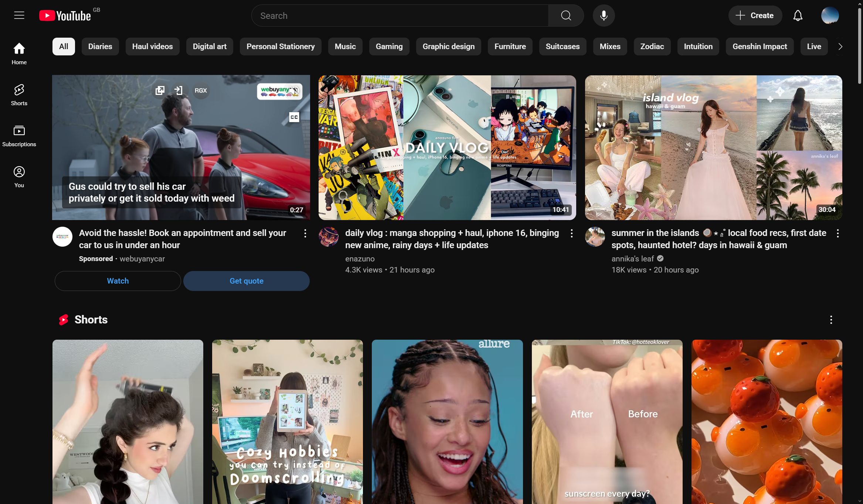Open the notifications bell
The width and height of the screenshot is (863, 504).
[798, 16]
